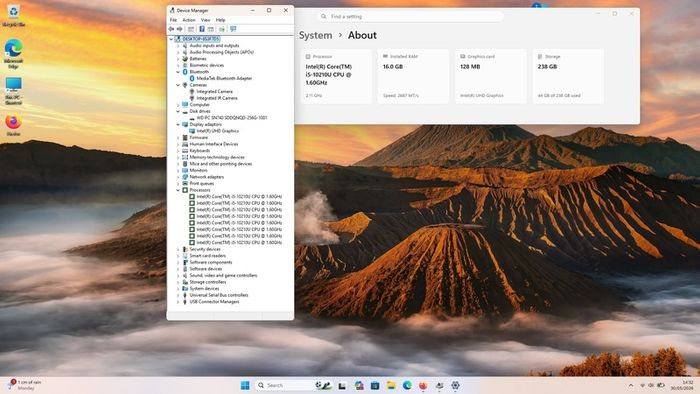
Task: Click the Back arrow in Device Manager toolbar
Action: pos(171,29)
